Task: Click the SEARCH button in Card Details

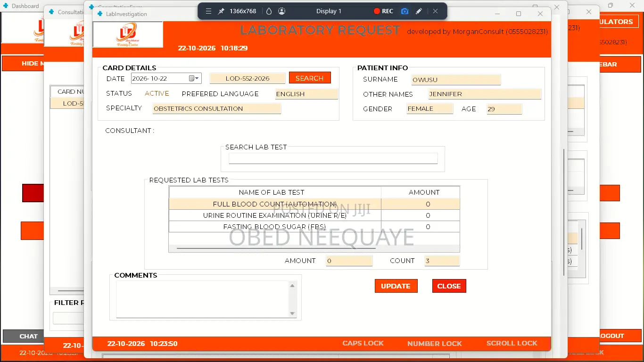Action: [x=310, y=78]
